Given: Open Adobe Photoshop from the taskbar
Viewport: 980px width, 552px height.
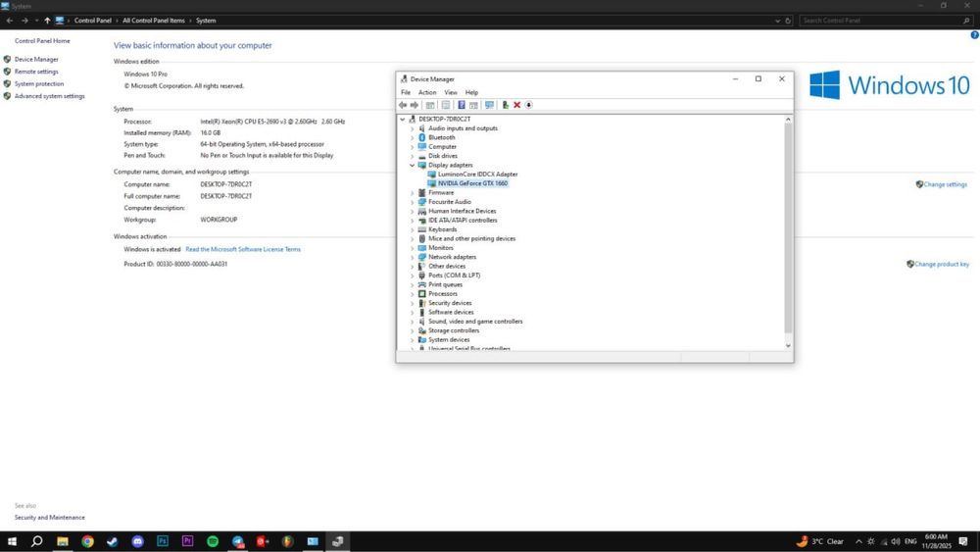Looking at the screenshot, I should coord(163,541).
